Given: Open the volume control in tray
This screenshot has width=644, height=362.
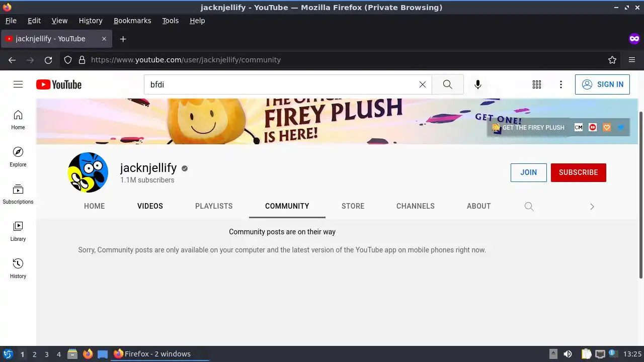Looking at the screenshot, I should [568, 354].
